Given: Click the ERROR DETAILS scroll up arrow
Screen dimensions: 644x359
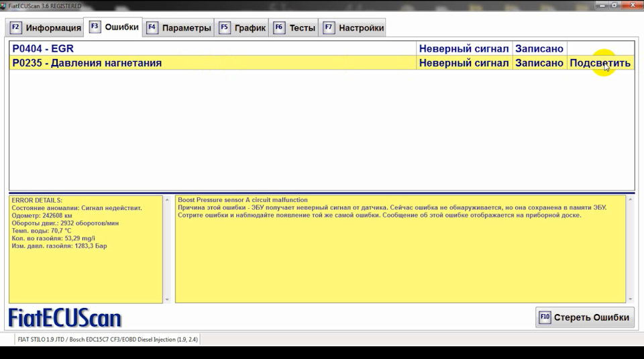Looking at the screenshot, I should [167, 200].
